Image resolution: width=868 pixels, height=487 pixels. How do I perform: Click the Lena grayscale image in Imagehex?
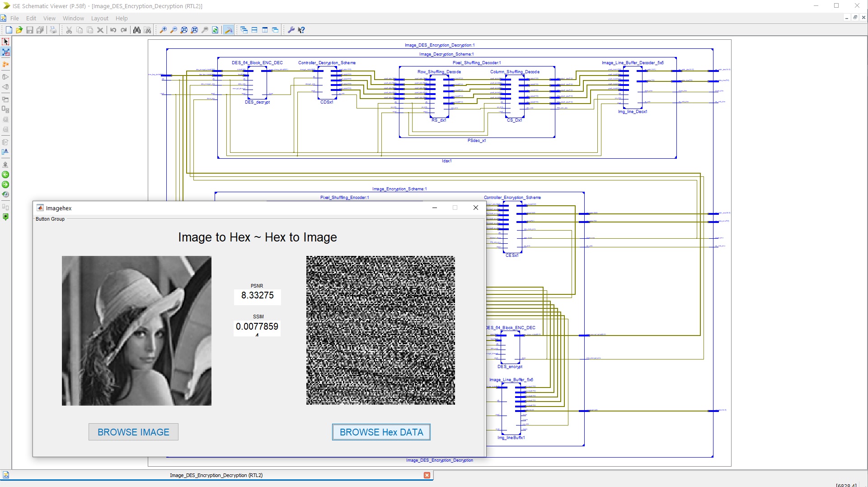click(136, 331)
